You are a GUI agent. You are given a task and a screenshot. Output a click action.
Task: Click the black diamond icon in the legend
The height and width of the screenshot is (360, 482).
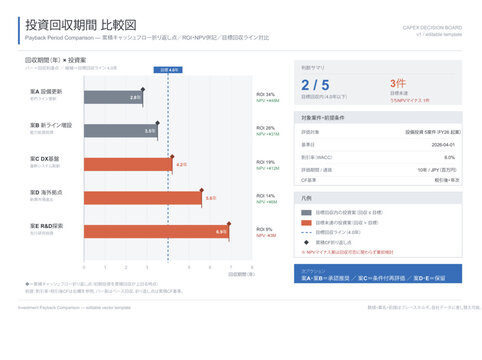click(x=306, y=242)
